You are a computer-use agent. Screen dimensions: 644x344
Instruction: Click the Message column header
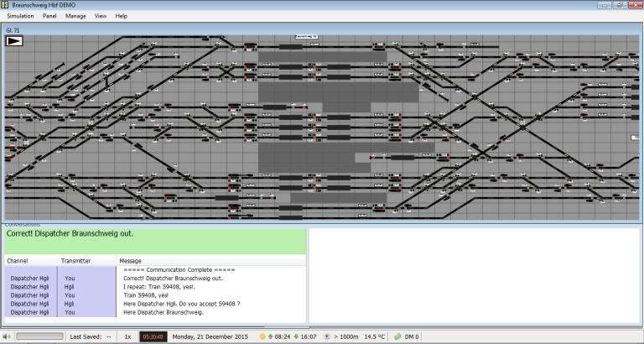[130, 261]
